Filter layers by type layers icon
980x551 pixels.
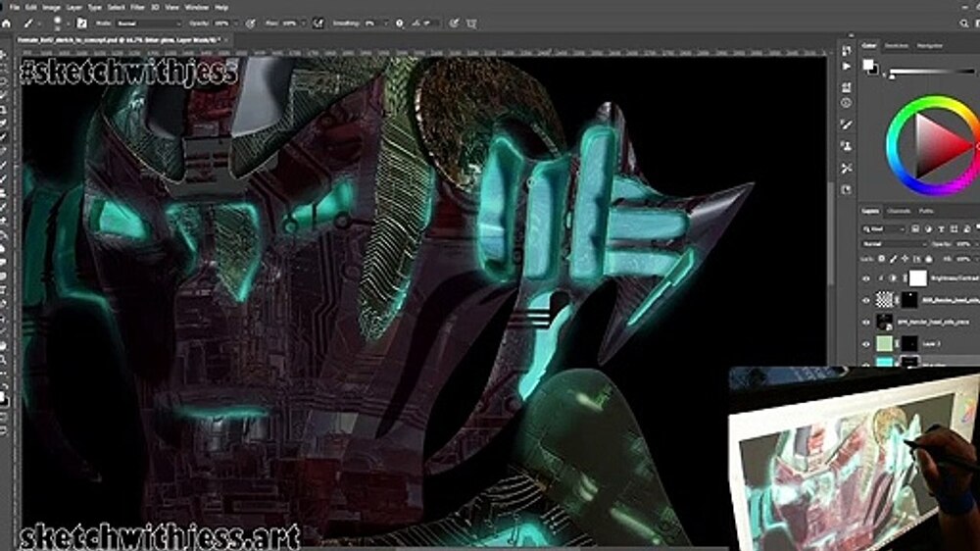(x=941, y=229)
